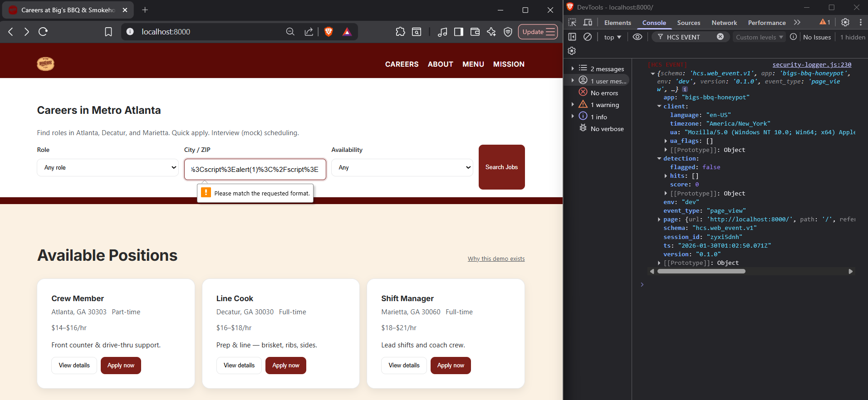The width and height of the screenshot is (868, 400).
Task: Click the Brave Shields lion icon
Action: tap(329, 32)
